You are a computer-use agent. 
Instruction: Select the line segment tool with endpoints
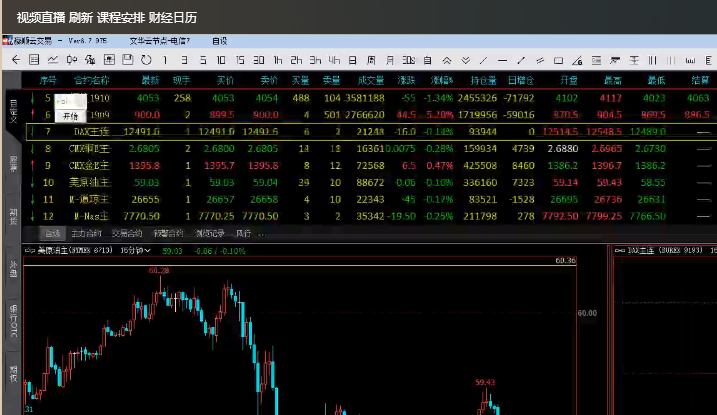pos(521,60)
